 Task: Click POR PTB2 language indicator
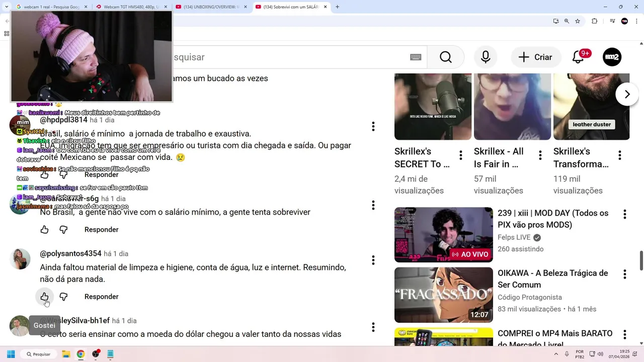(580, 354)
